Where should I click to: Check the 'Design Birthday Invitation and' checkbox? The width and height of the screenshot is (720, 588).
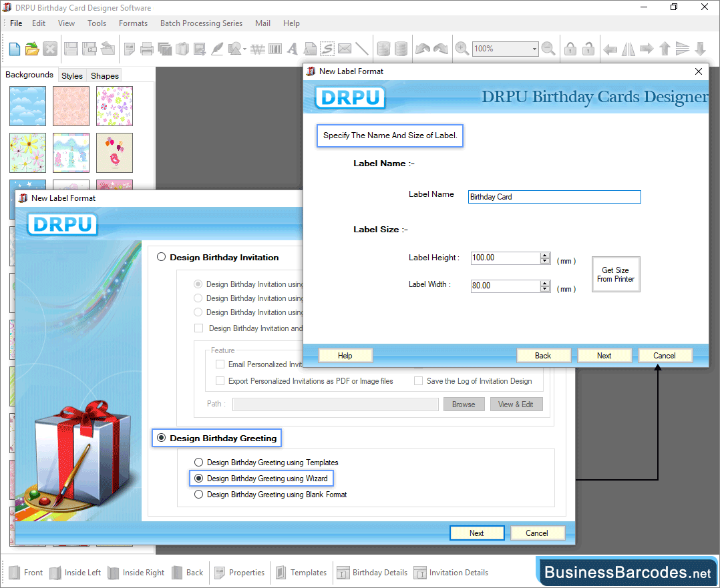(x=199, y=328)
